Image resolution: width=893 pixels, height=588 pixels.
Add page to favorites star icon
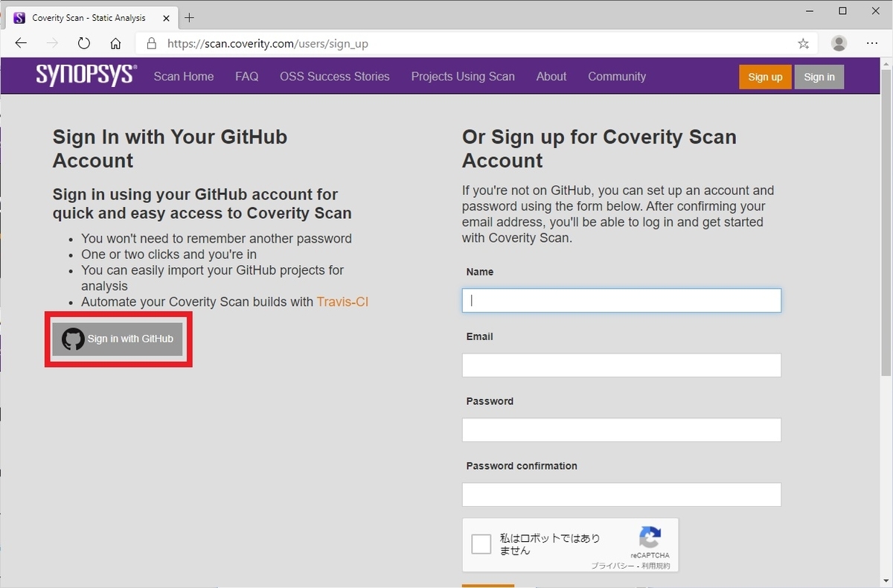tap(803, 44)
